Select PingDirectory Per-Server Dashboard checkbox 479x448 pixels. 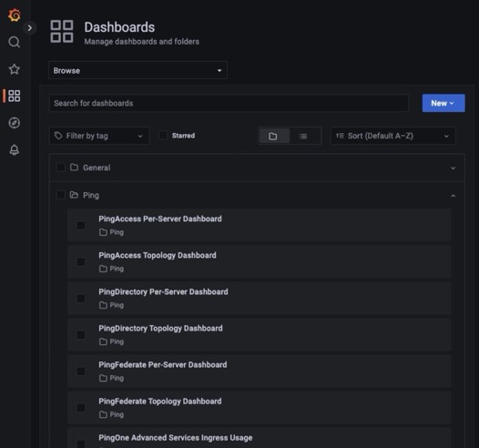point(81,299)
